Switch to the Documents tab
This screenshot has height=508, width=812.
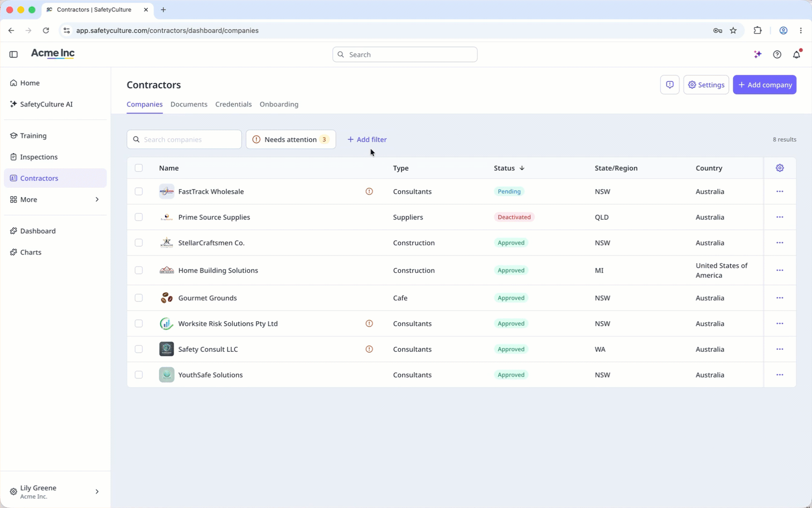[x=189, y=105]
